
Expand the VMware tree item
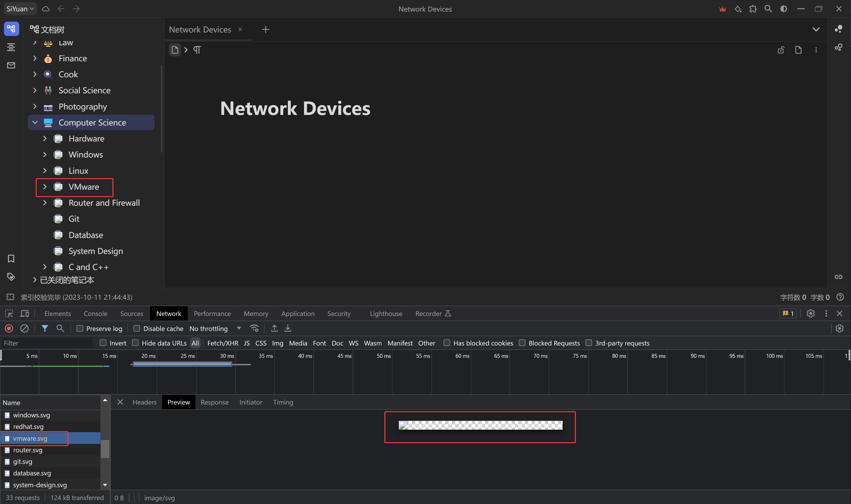click(x=45, y=187)
